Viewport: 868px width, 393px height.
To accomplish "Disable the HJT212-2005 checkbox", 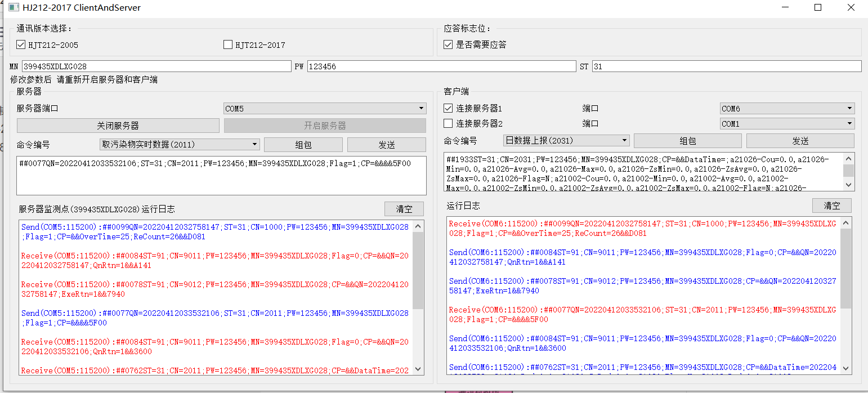I will point(21,44).
